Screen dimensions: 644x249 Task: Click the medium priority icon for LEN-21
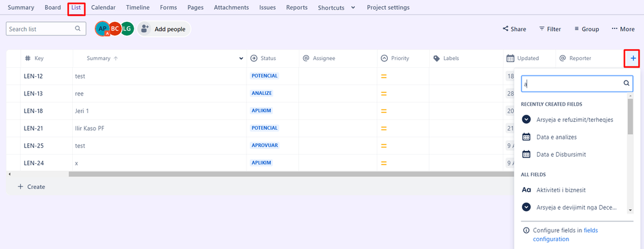(384, 128)
